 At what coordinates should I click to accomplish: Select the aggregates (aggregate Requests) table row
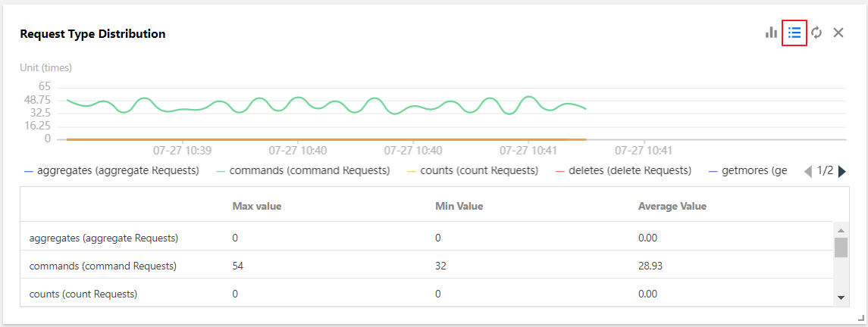[104, 238]
